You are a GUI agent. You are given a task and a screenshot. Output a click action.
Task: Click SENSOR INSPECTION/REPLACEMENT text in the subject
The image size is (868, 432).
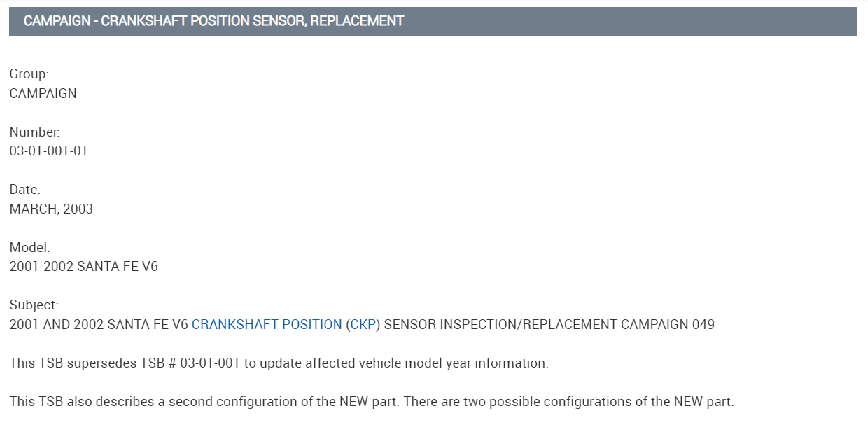click(x=500, y=325)
